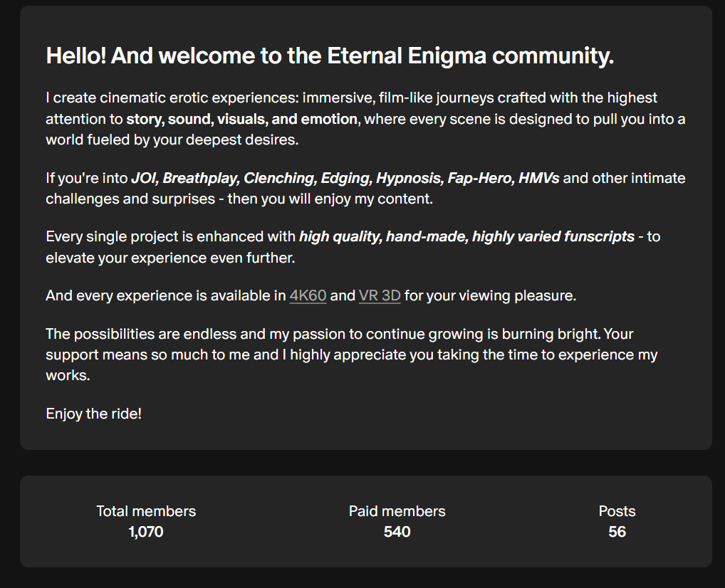Click the 'possibilities are endless' paragraph
725x588 pixels.
tap(352, 355)
